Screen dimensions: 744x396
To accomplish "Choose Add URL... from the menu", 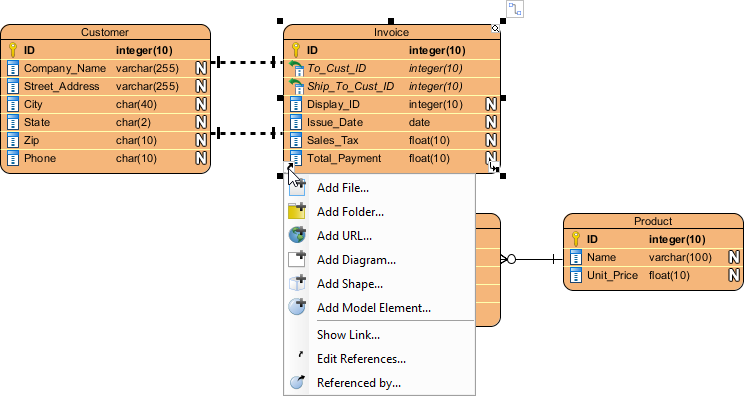I will coord(380,236).
